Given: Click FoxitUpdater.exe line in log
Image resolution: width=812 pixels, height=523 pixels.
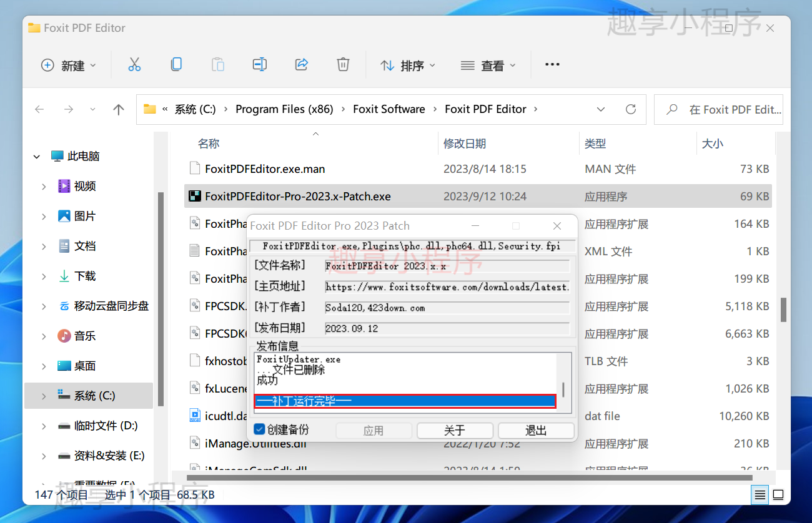Looking at the screenshot, I should pos(299,359).
